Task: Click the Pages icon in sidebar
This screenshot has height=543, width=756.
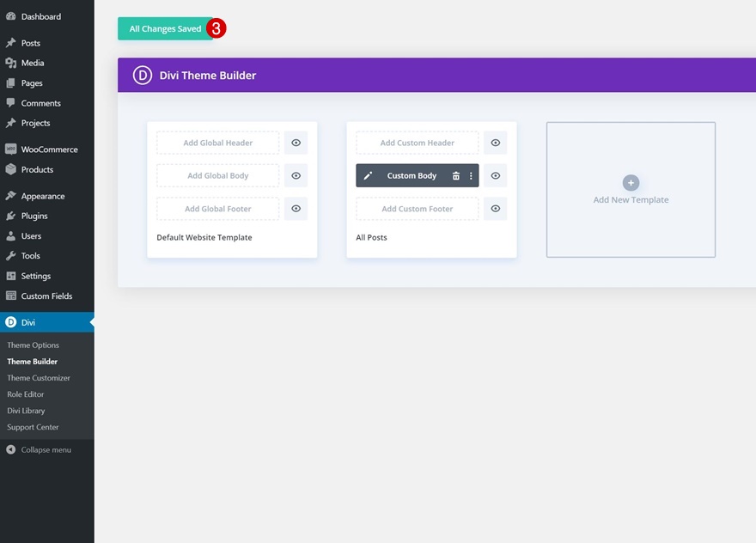Action: (x=10, y=83)
